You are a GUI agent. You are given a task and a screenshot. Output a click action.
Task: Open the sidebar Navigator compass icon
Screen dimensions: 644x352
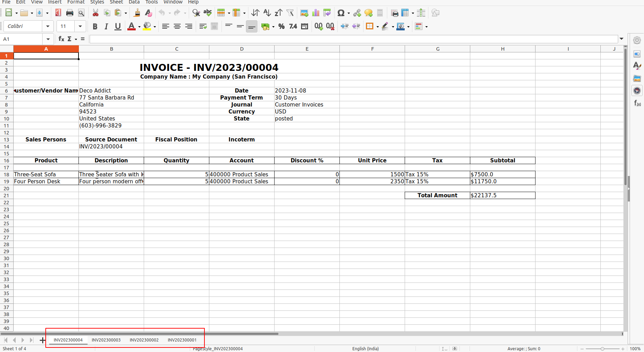637,90
